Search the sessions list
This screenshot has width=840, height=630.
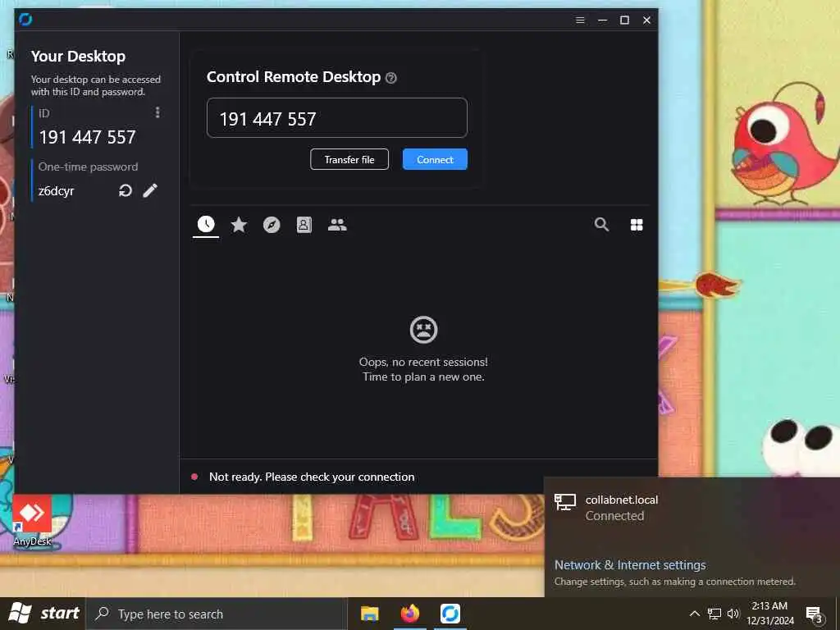click(601, 225)
